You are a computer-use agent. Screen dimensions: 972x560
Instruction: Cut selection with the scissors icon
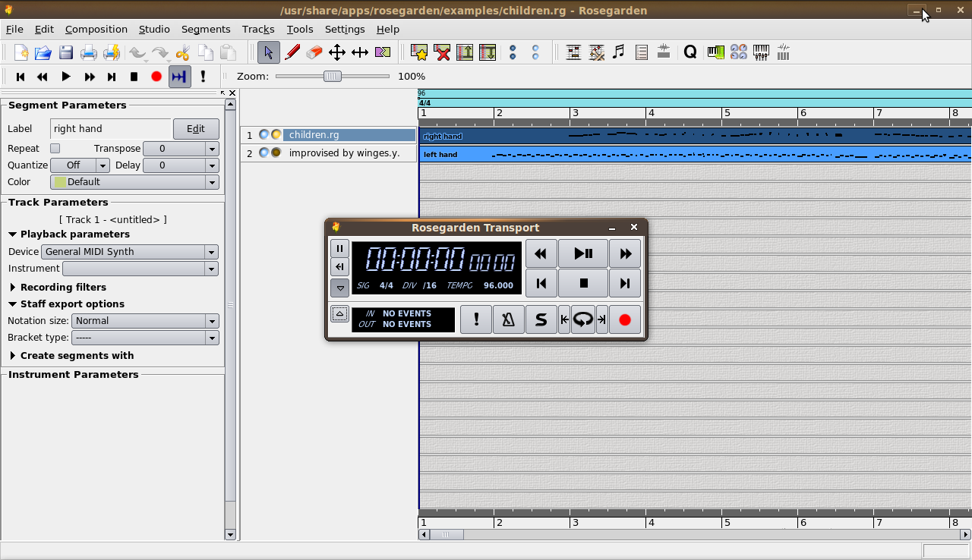coord(182,52)
